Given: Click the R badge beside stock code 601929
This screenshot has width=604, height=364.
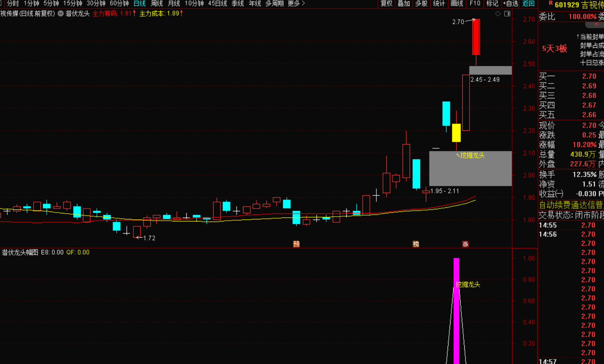Looking at the screenshot, I should (551, 4).
